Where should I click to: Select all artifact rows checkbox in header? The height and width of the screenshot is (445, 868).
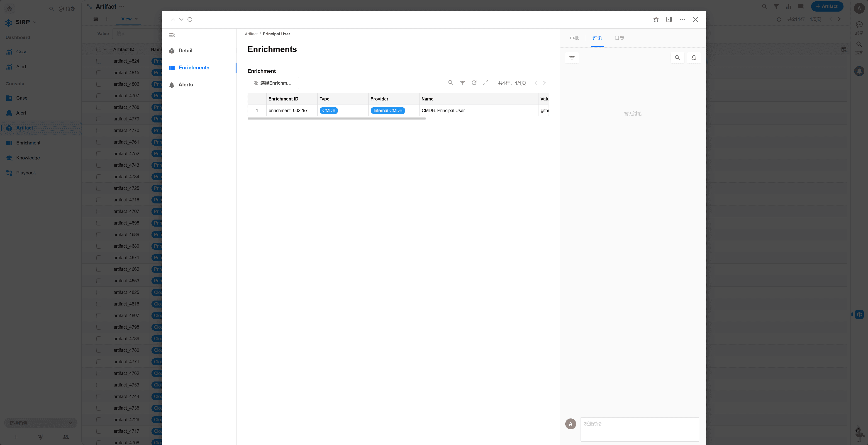(99, 49)
